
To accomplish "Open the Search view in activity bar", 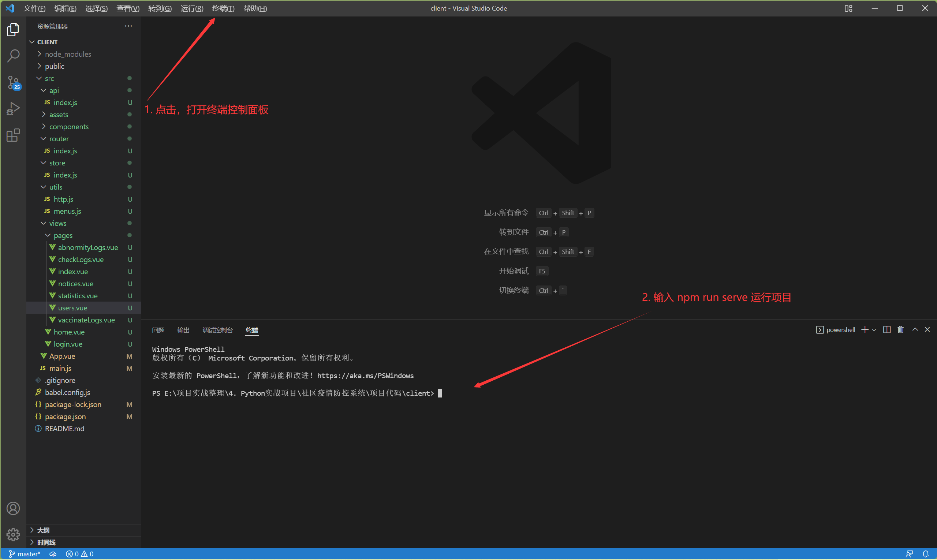I will 13,56.
